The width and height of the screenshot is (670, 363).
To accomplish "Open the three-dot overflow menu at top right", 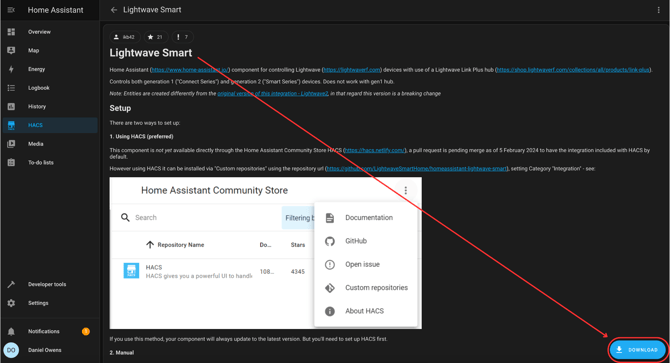I will tap(658, 10).
